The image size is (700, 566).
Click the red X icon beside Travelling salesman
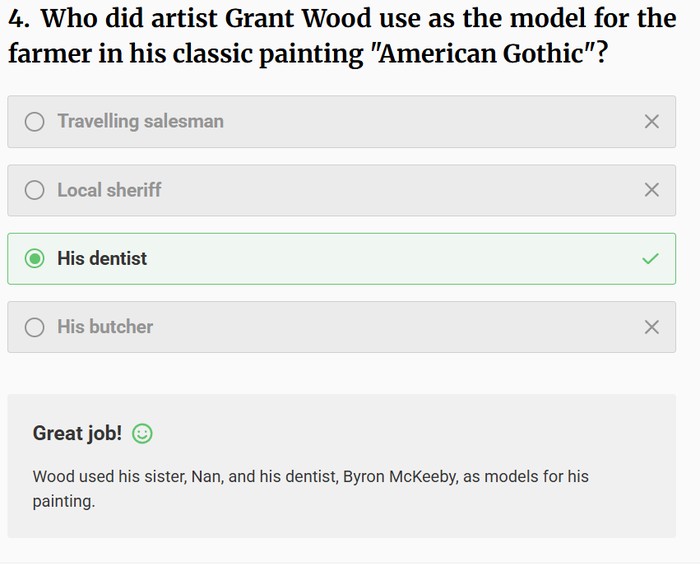click(651, 121)
